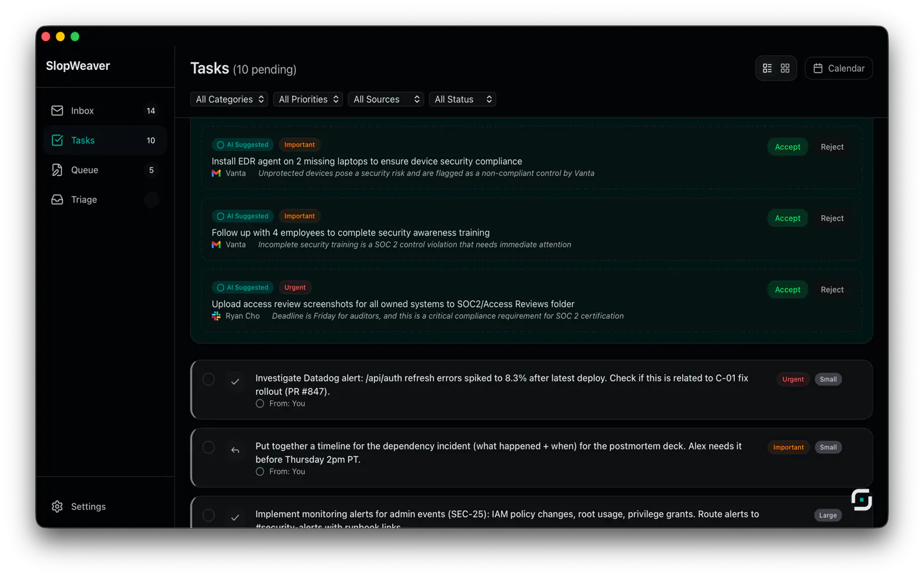
Task: Mark the Datadog alert task complete
Action: pyautogui.click(x=209, y=379)
